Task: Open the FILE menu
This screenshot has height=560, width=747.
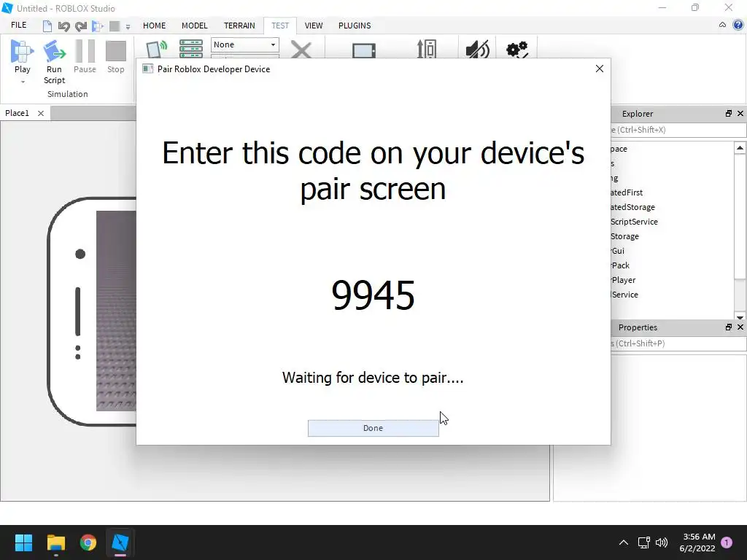Action: click(18, 26)
